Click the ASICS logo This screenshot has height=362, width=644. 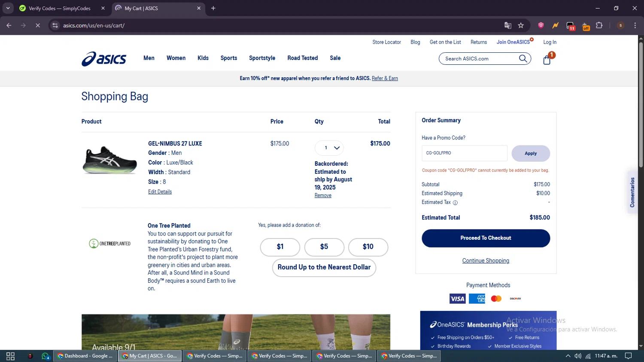tap(104, 59)
